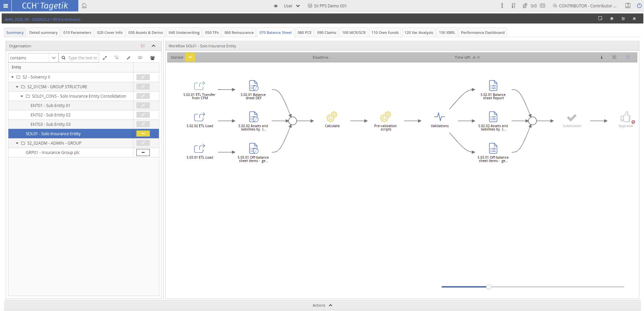Open the S.02.01 Balance sheet Report

pyautogui.click(x=493, y=86)
